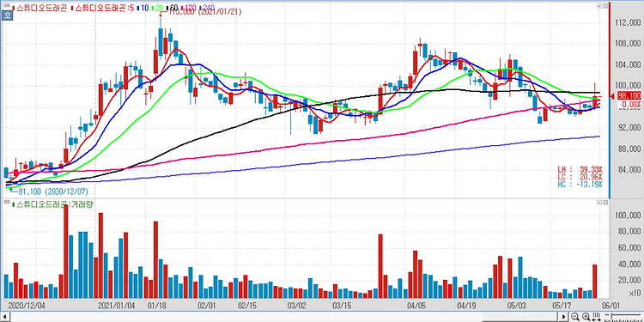Image resolution: width=644 pixels, height=322 pixels.
Task: Click the red current price tag 98,100
Action: pos(629,95)
